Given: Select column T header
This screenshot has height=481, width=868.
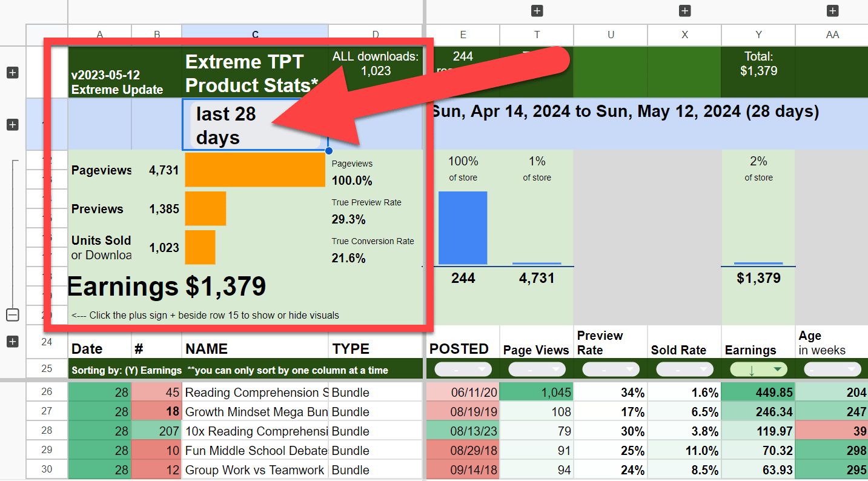Looking at the screenshot, I should tap(537, 35).
